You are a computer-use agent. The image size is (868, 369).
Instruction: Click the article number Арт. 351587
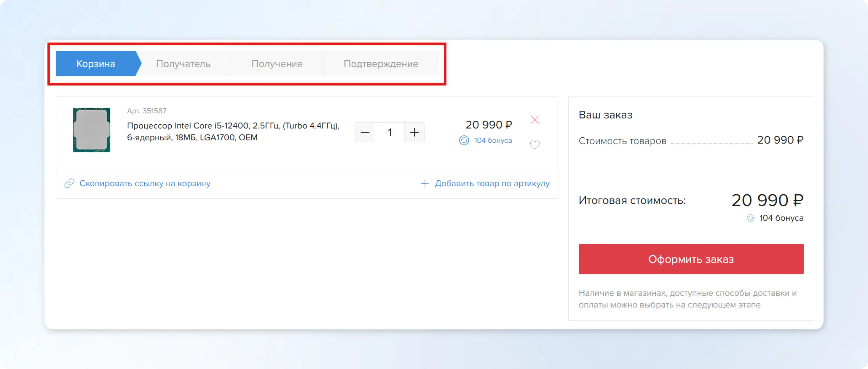click(146, 111)
